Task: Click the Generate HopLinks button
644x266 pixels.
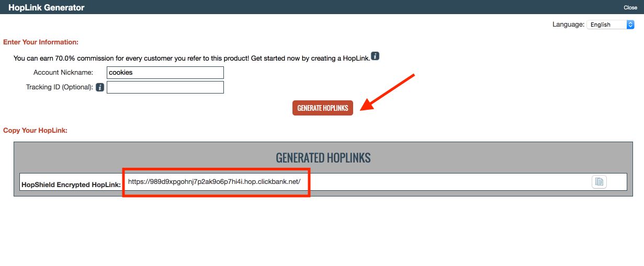Action: click(x=323, y=108)
